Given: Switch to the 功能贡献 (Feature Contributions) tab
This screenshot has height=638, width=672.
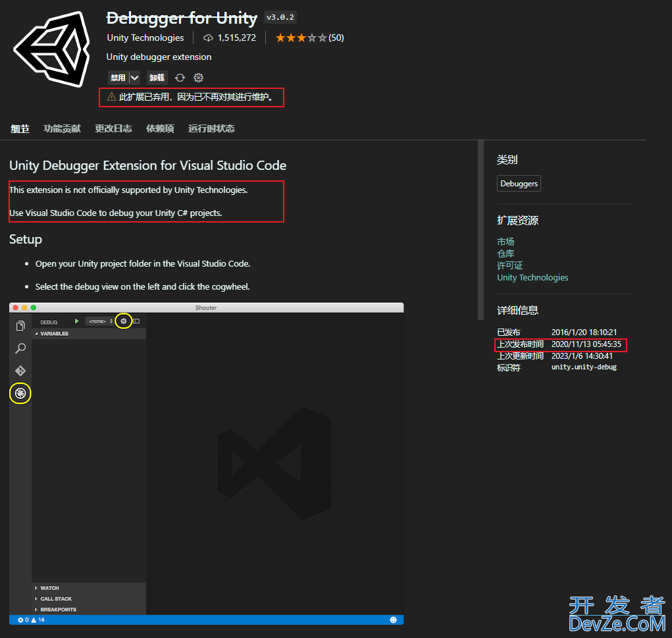Looking at the screenshot, I should click(x=62, y=128).
